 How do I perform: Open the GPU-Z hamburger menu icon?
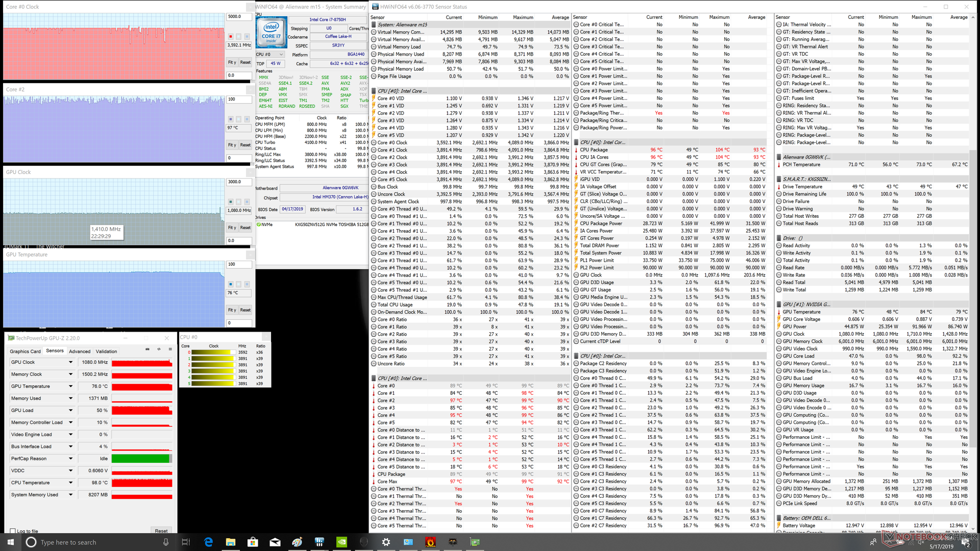[x=170, y=349]
